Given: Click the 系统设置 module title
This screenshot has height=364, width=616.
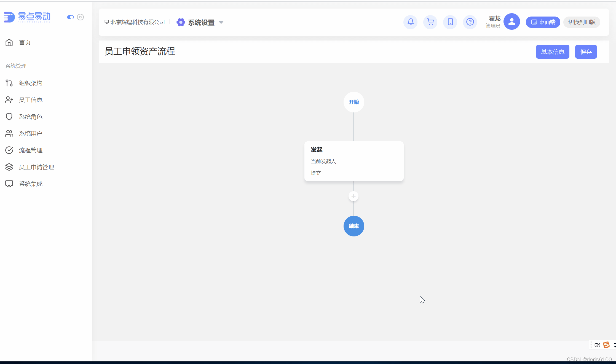Looking at the screenshot, I should click(x=201, y=22).
